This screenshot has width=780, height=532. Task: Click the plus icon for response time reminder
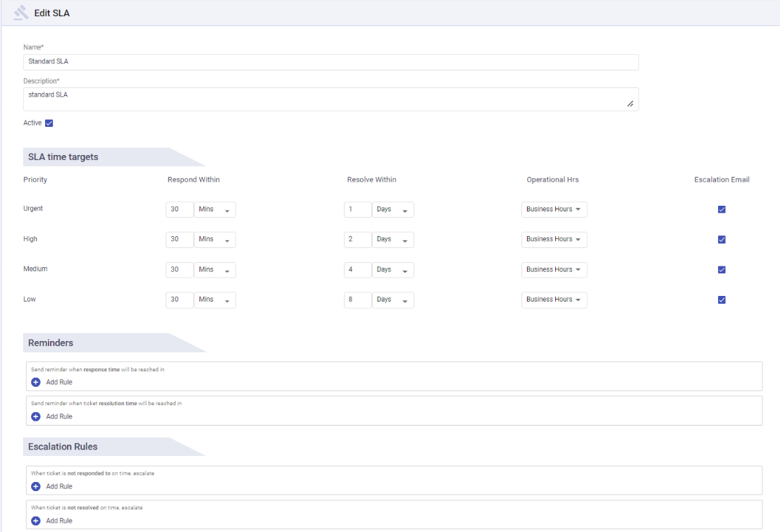tap(36, 382)
